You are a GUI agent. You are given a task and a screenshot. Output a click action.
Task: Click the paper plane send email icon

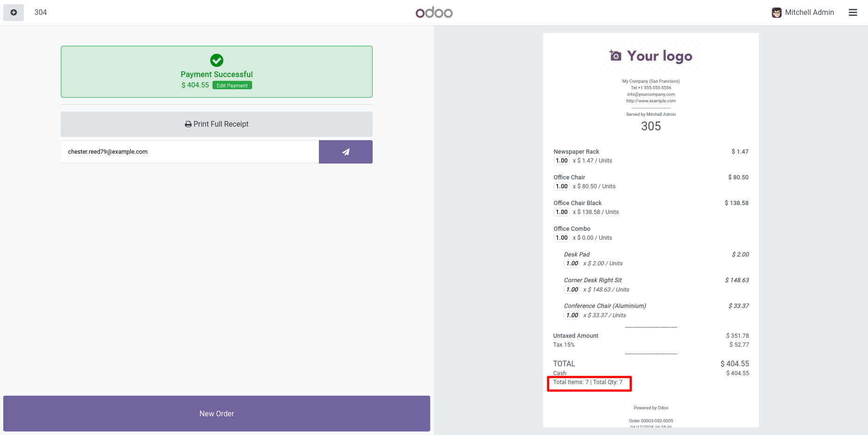pyautogui.click(x=346, y=152)
